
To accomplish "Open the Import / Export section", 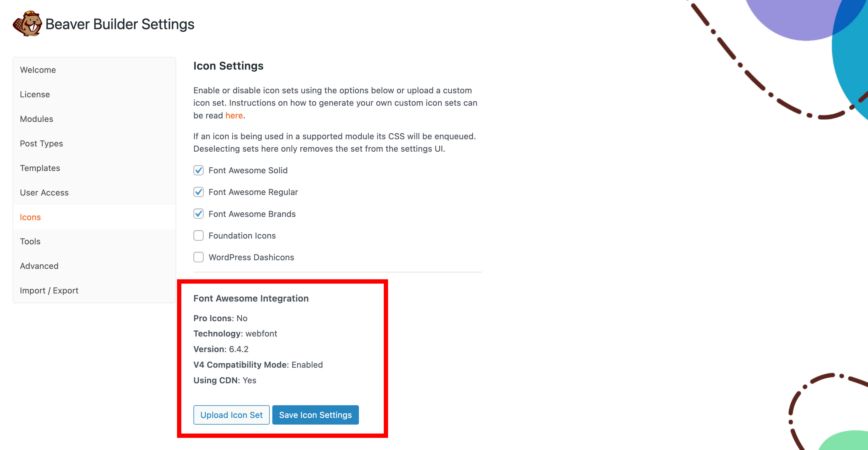I will tap(49, 290).
